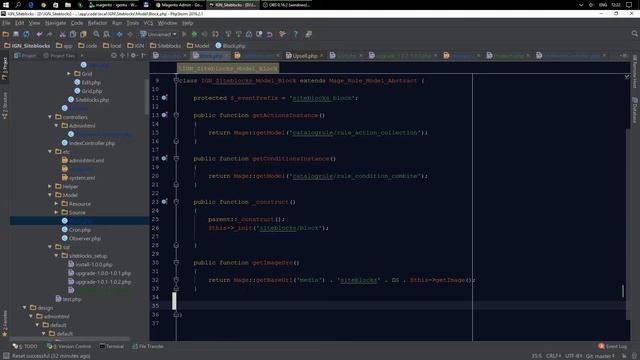Click the Synchronize toolbar icon
The image size is (640, 360).
coord(26,34)
